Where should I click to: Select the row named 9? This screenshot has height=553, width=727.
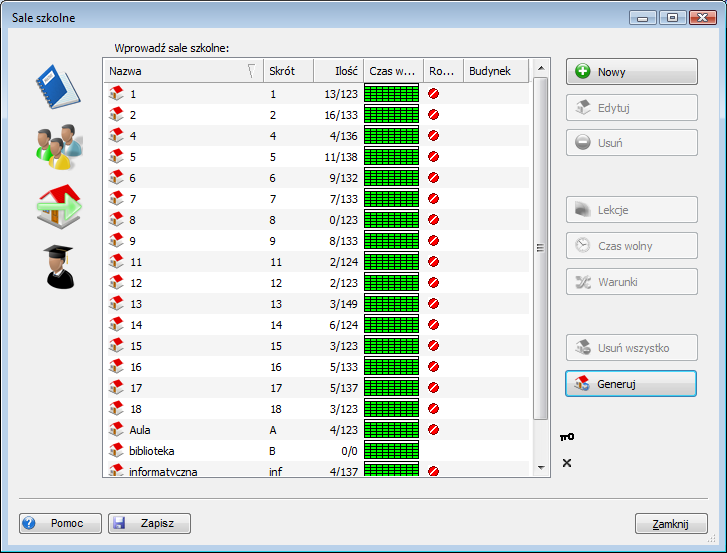tap(318, 241)
